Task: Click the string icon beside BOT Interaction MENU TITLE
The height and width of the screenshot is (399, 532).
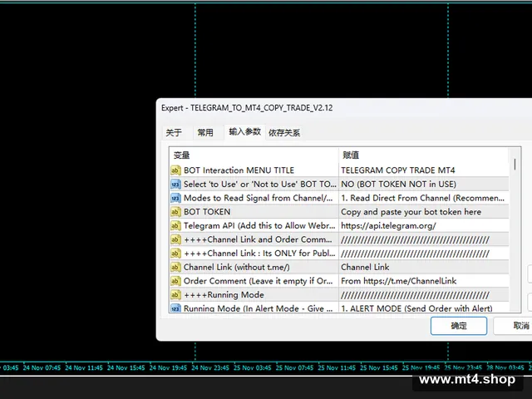Action: [175, 170]
